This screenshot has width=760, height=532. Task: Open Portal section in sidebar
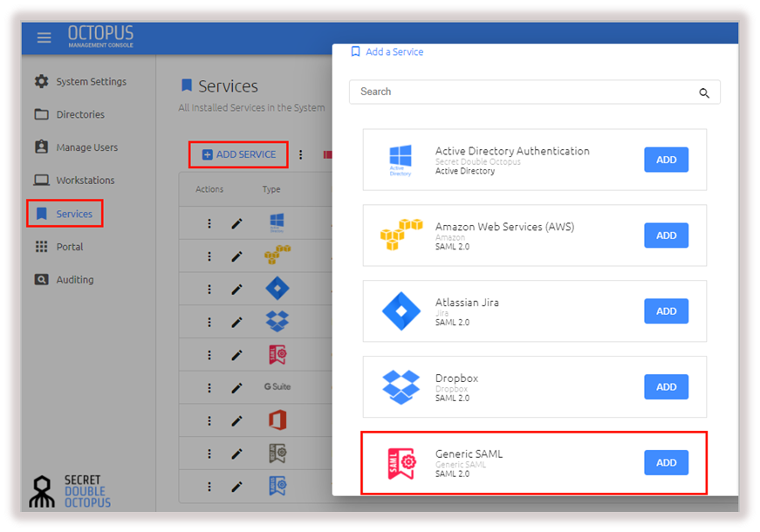click(x=59, y=247)
